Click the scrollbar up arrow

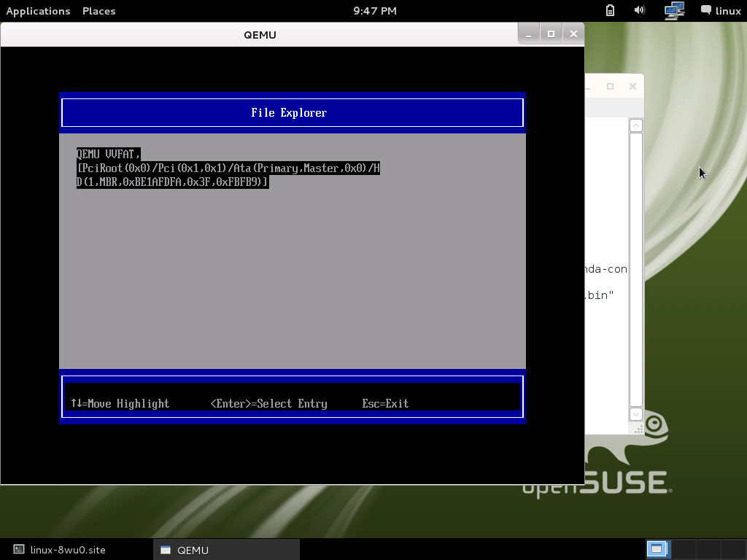pyautogui.click(x=635, y=125)
